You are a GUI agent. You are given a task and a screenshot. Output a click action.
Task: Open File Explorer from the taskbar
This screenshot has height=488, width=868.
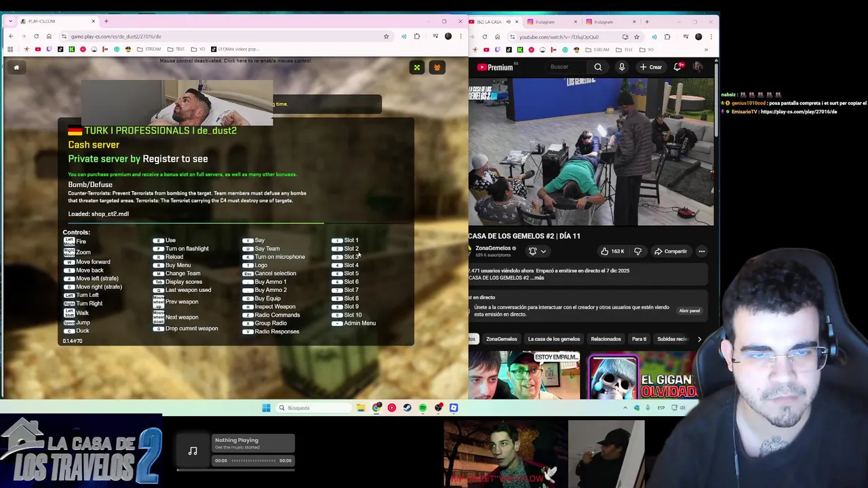(x=361, y=408)
